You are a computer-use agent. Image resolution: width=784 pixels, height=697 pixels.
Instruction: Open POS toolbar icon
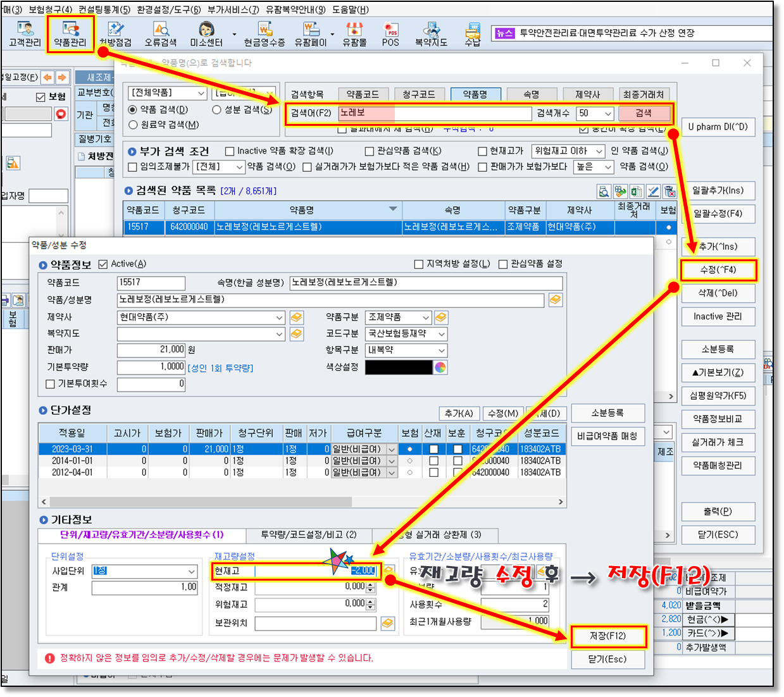point(390,34)
